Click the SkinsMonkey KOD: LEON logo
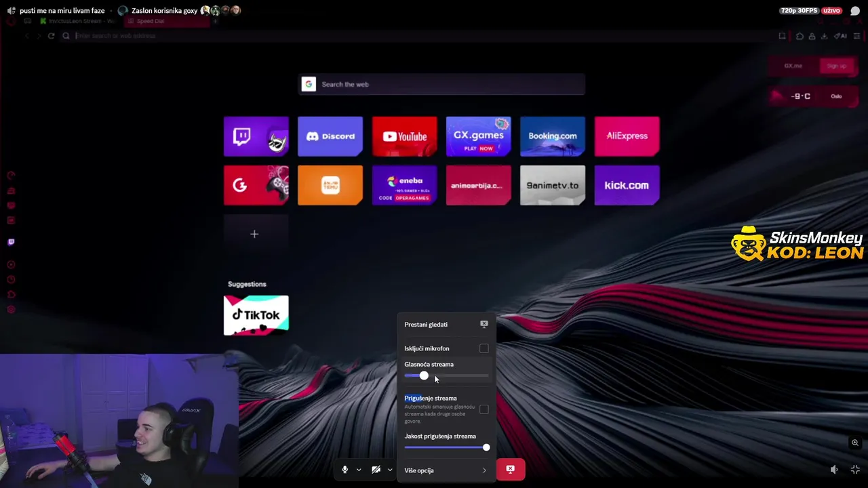The width and height of the screenshot is (868, 488). 797,244
